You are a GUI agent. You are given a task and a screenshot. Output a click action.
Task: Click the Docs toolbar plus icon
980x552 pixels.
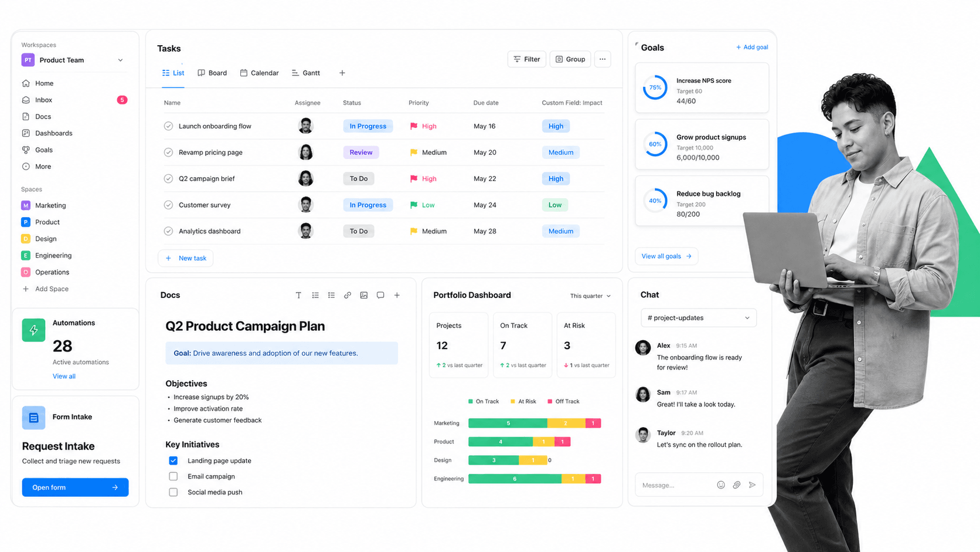pos(397,295)
